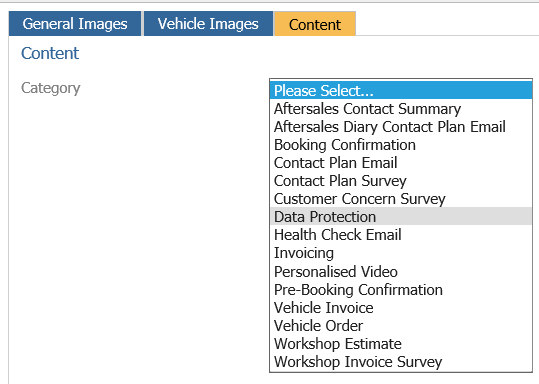Switch to the General Images tab

point(75,24)
